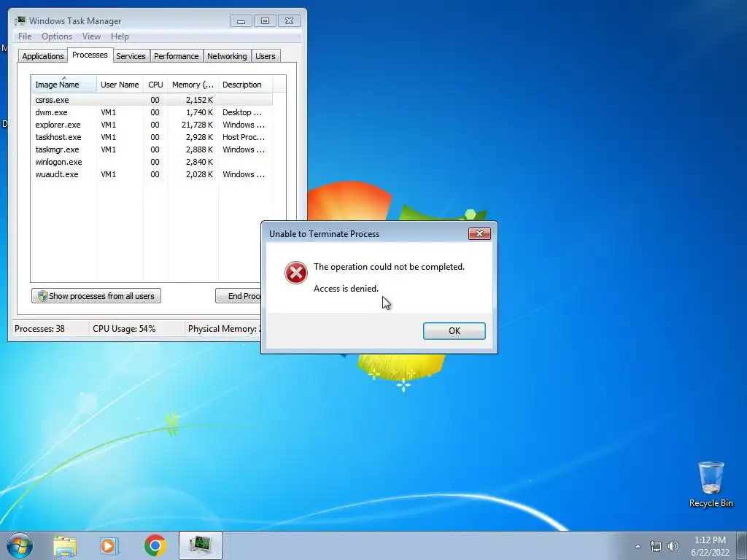The image size is (747, 560).
Task: Minimize the Windows Task Manager window
Action: pyautogui.click(x=241, y=21)
